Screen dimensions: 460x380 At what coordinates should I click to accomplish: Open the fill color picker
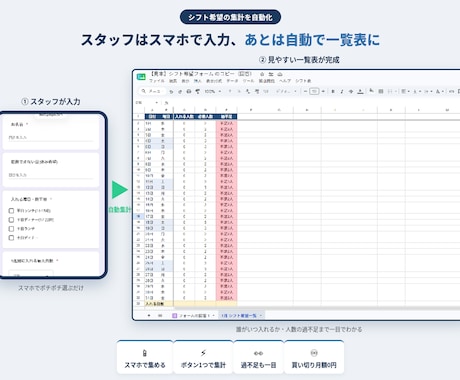[x=372, y=91]
